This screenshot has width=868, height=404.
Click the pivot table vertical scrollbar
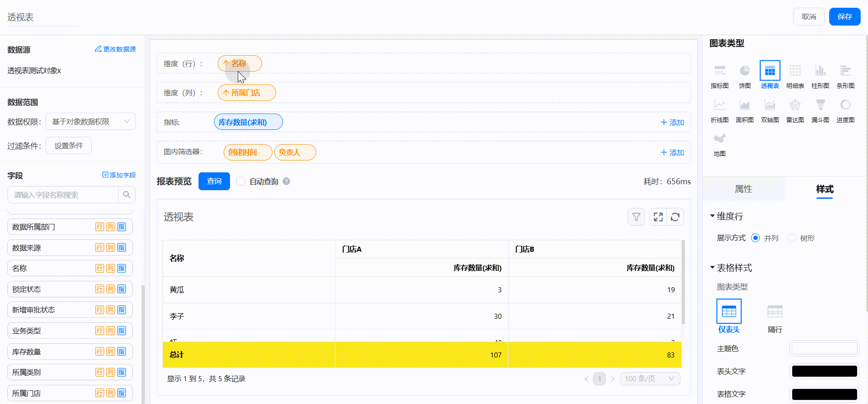pos(683,282)
